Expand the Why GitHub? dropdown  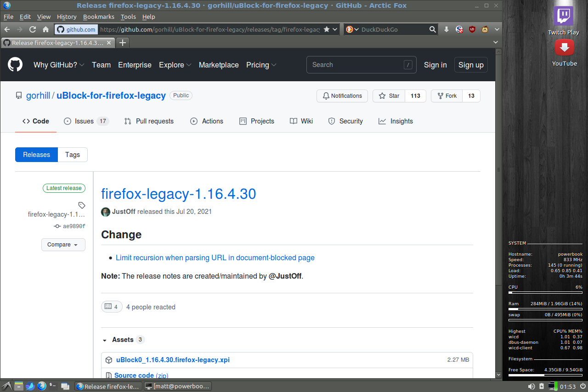coord(59,65)
